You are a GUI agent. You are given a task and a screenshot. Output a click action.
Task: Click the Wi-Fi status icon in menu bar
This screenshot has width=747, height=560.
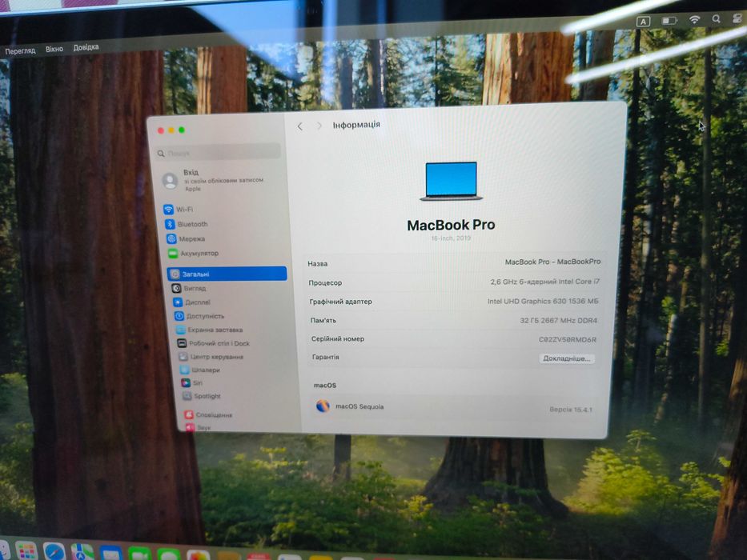coord(695,19)
